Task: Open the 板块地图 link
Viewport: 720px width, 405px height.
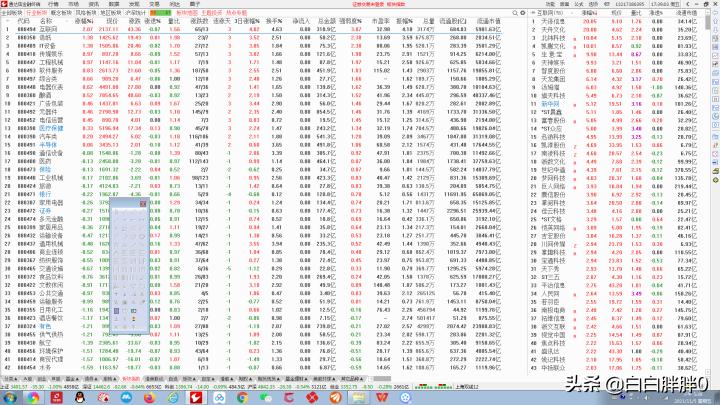Action: pyautogui.click(x=187, y=13)
